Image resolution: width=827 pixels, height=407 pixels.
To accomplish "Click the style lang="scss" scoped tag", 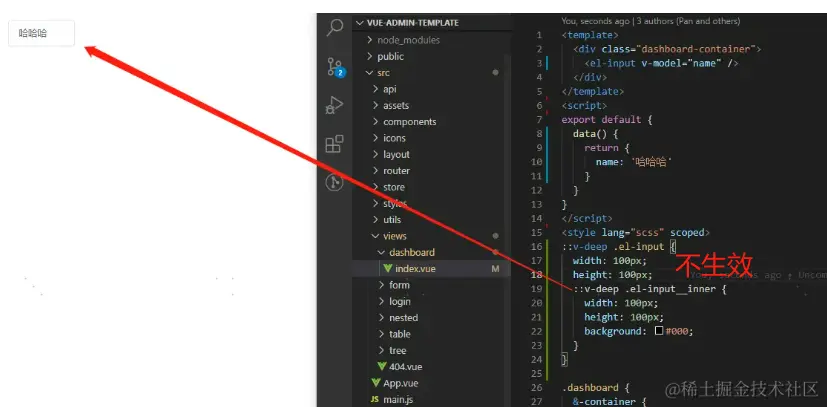I will pyautogui.click(x=636, y=232).
